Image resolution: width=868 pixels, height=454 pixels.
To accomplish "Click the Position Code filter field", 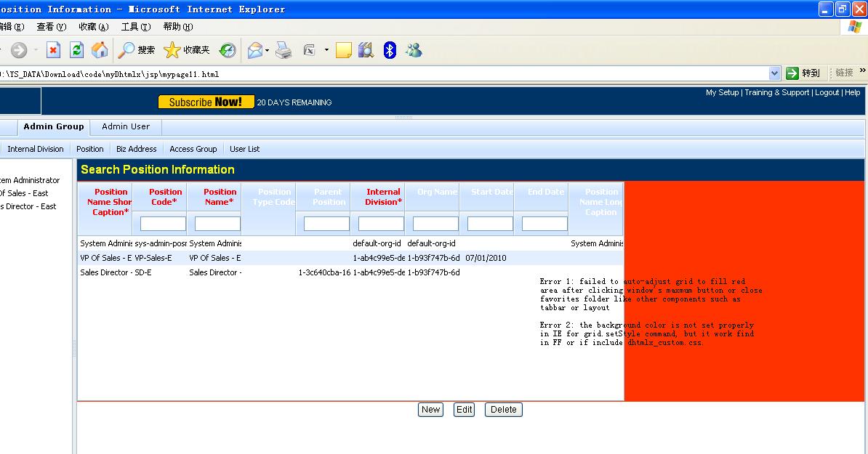I will (163, 224).
